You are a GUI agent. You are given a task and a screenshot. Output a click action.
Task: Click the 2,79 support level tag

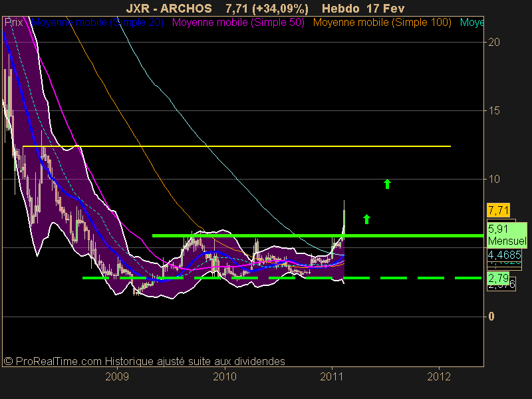[x=498, y=279]
